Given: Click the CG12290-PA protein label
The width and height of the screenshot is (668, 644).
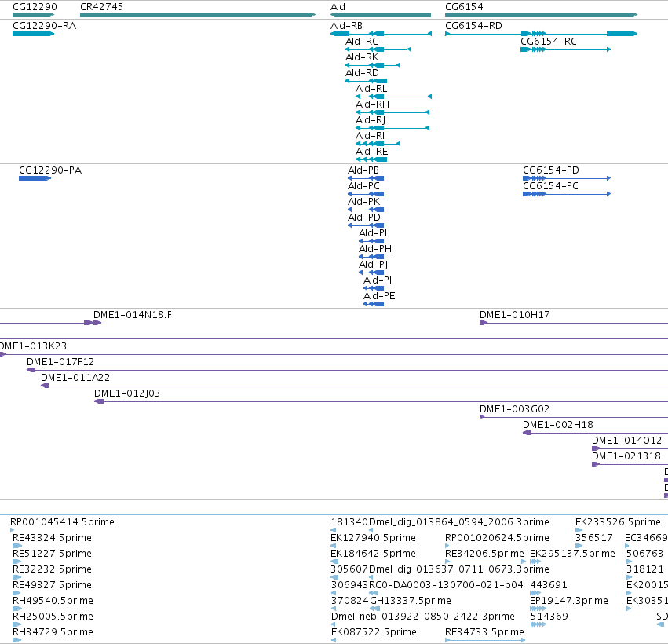Looking at the screenshot, I should pos(50,170).
